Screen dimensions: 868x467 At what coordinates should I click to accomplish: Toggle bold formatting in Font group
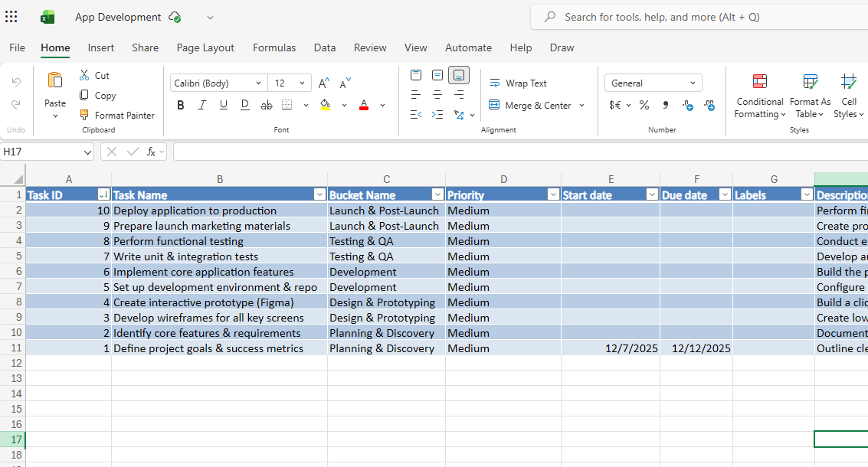[x=181, y=105]
